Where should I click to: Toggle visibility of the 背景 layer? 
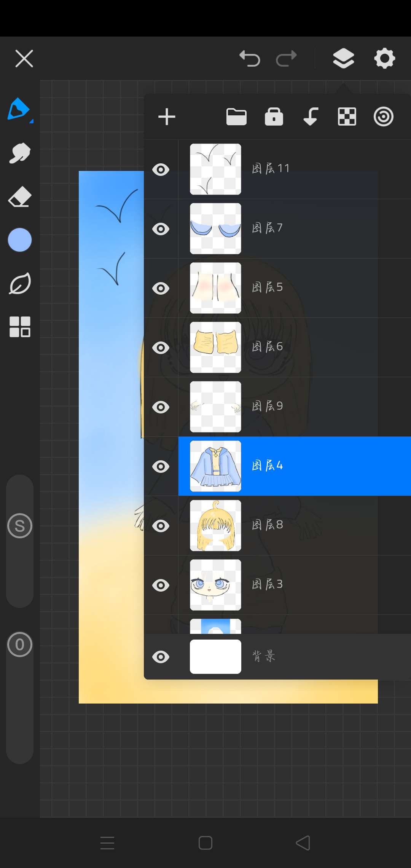coord(161,657)
